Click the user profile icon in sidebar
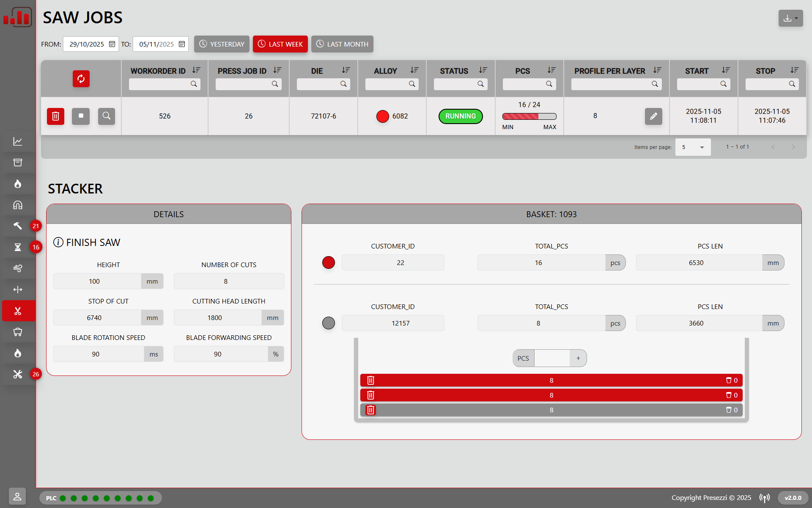Image resolution: width=812 pixels, height=508 pixels. (17, 496)
